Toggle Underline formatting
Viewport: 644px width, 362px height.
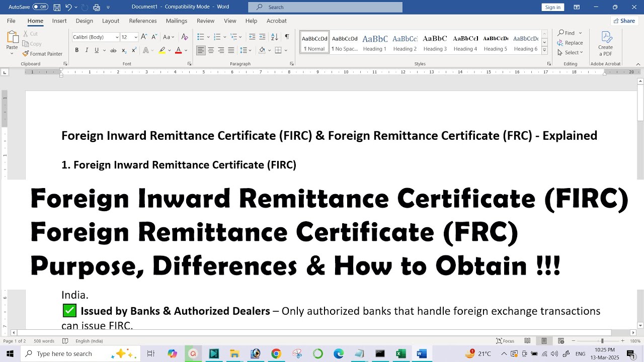click(97, 50)
